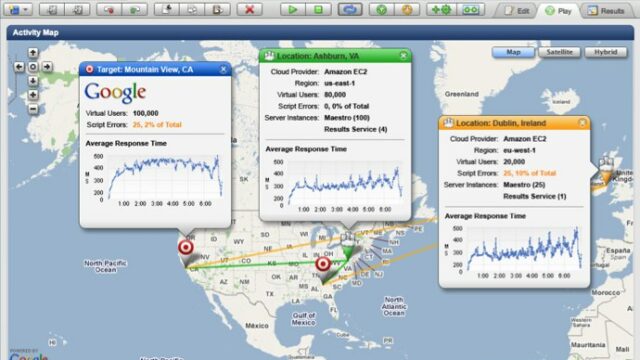Screen dimensions: 640x360
Task: Zoom in the map with the plus control
Action: [x=33, y=95]
